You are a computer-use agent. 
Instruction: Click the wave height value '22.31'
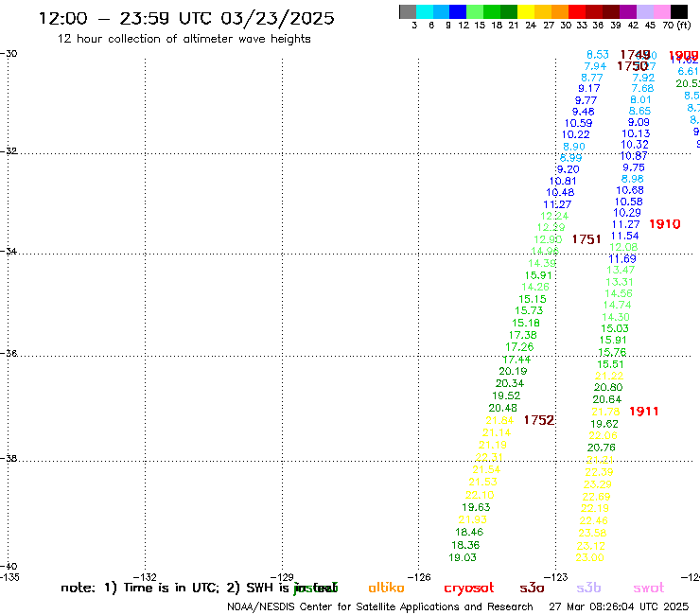(x=489, y=457)
